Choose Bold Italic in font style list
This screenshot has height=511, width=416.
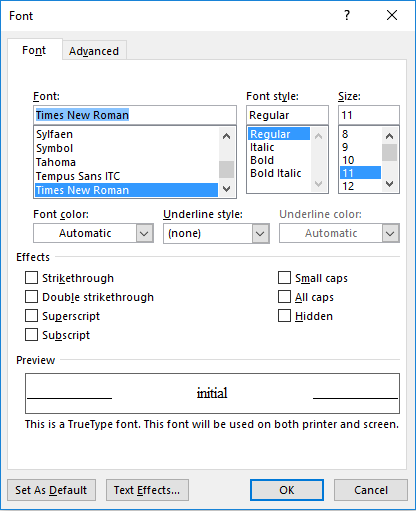[x=276, y=173]
